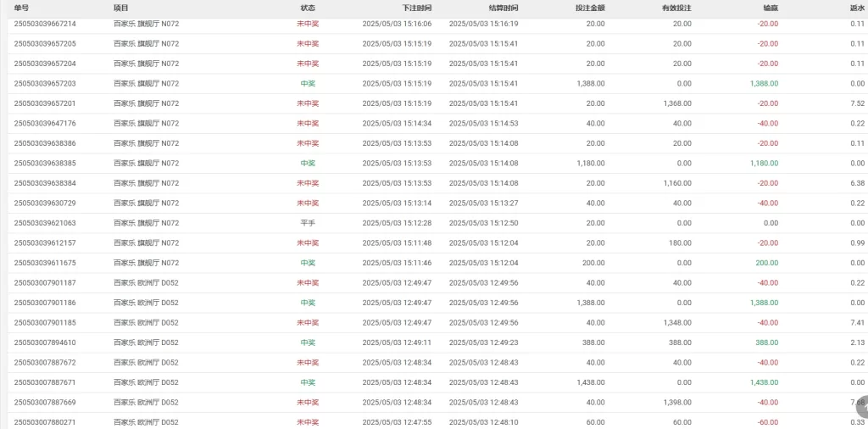Click 平手 status in the tie row
Image resolution: width=868 pixels, height=429 pixels.
[x=308, y=223]
